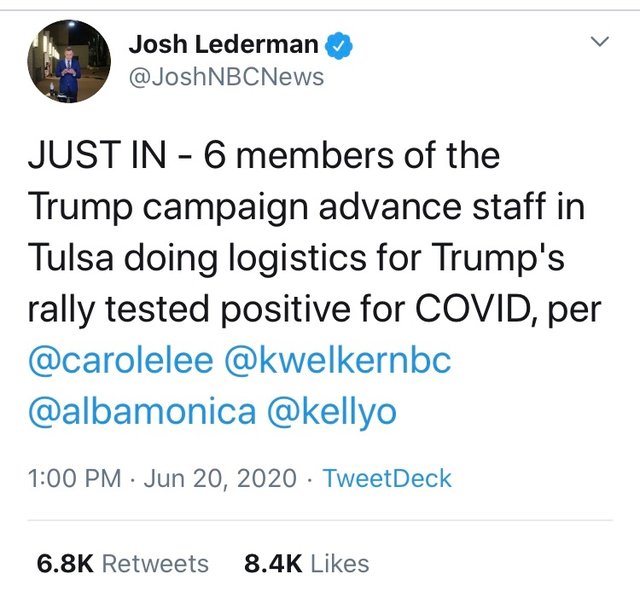This screenshot has height=603, width=640.
Task: View the 8.4K Likes list
Action: [306, 564]
